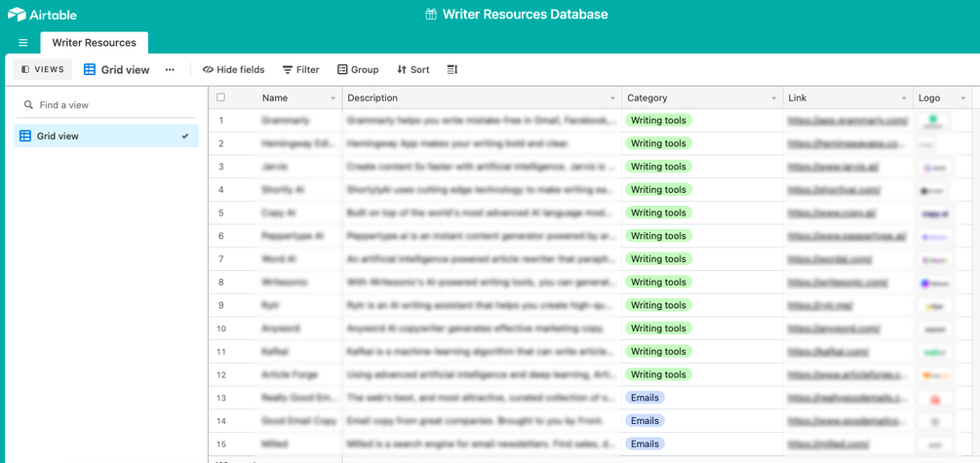Open the link in row 11
980x463 pixels.
[x=829, y=351]
